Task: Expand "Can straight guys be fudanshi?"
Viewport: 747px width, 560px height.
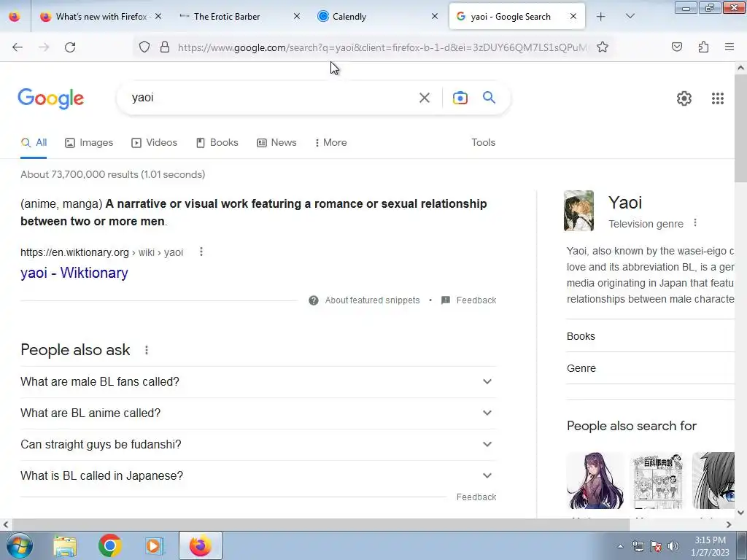Action: pyautogui.click(x=258, y=444)
